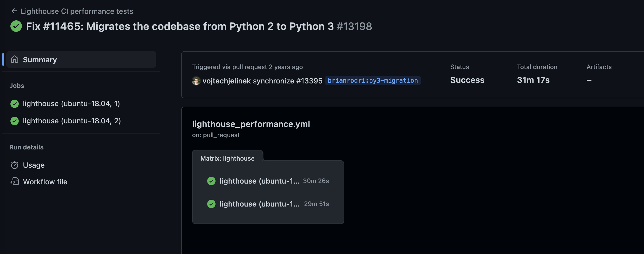Select job lighthouse (ubuntu-18.04, 1) in sidebar

click(x=71, y=103)
